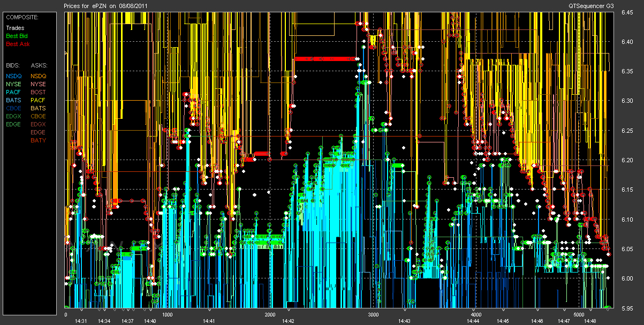The height and width of the screenshot is (325, 644).
Task: Click the 1000 sequence axis label
Action: point(168,315)
